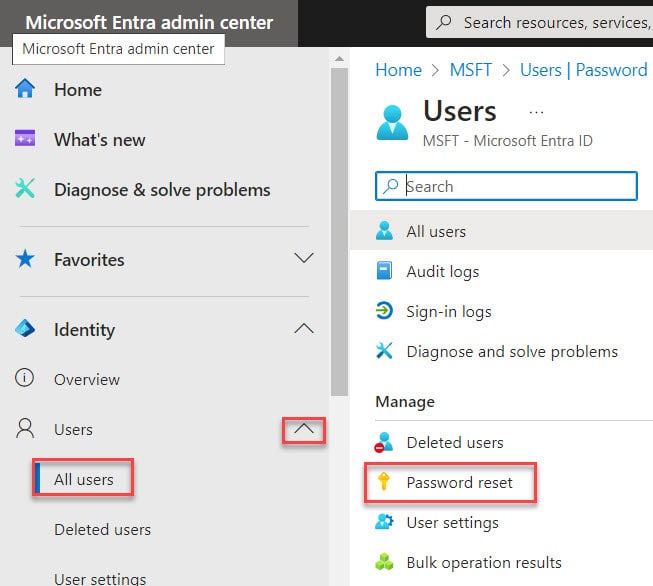Click the Identity text label
This screenshot has width=653, height=586.
click(85, 329)
